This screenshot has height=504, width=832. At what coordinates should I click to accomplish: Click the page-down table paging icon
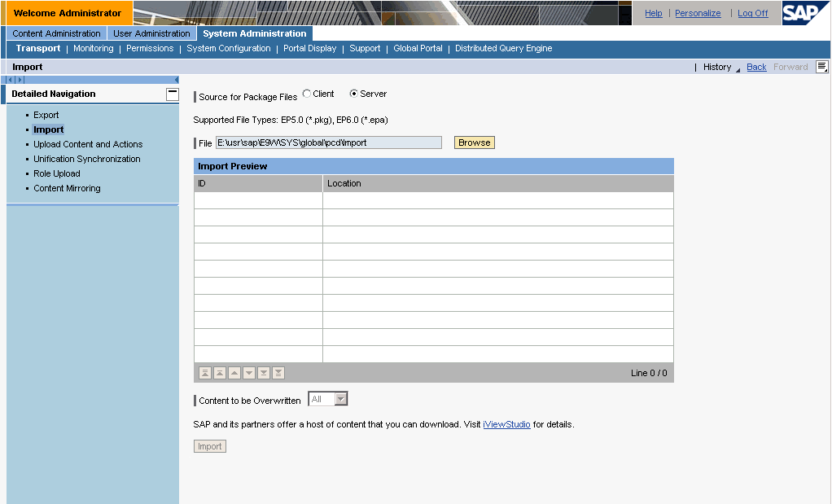264,373
